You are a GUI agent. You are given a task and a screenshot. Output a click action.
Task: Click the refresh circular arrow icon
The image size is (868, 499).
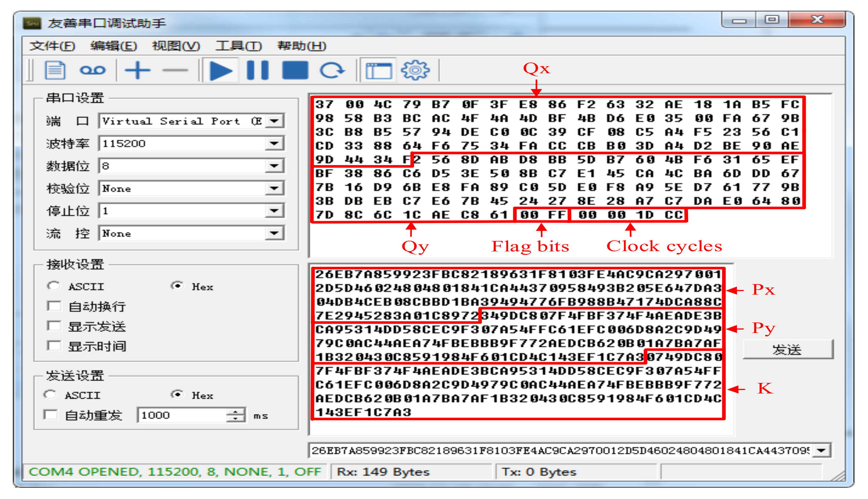332,71
